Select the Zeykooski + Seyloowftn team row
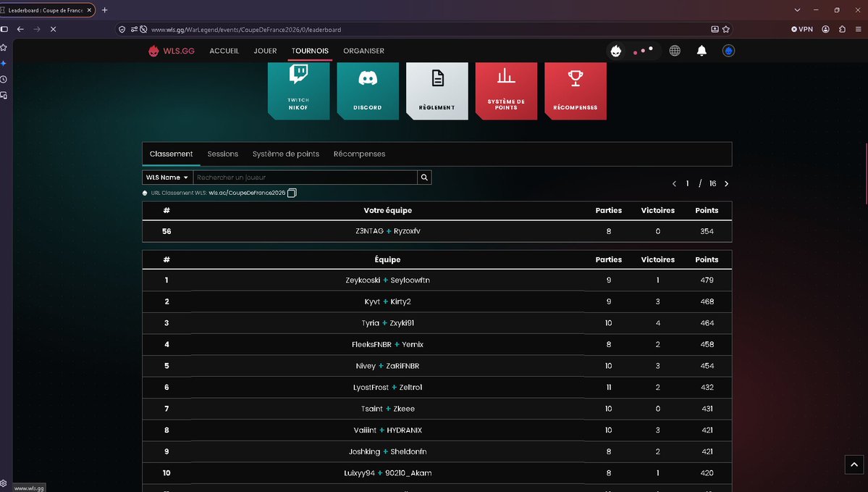Image resolution: width=868 pixels, height=492 pixels. click(x=437, y=280)
